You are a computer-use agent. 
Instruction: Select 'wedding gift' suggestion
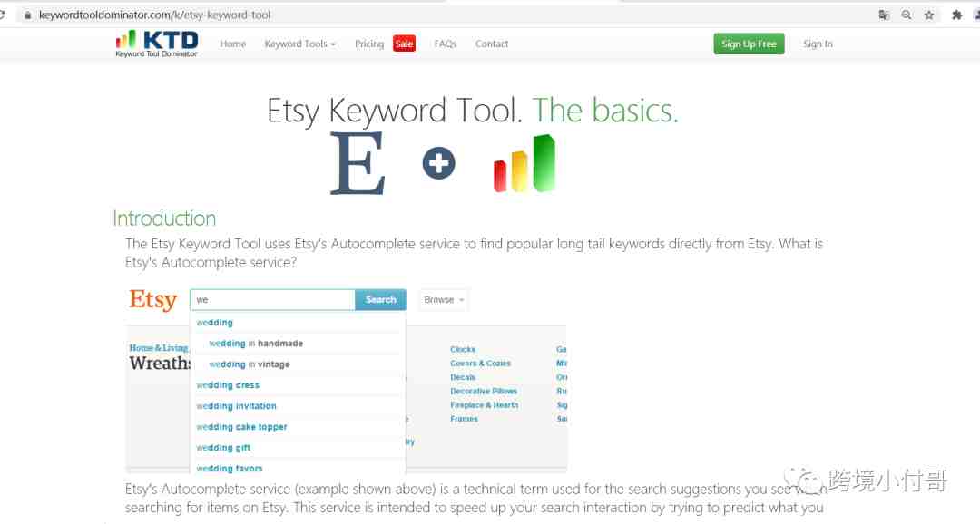[223, 448]
